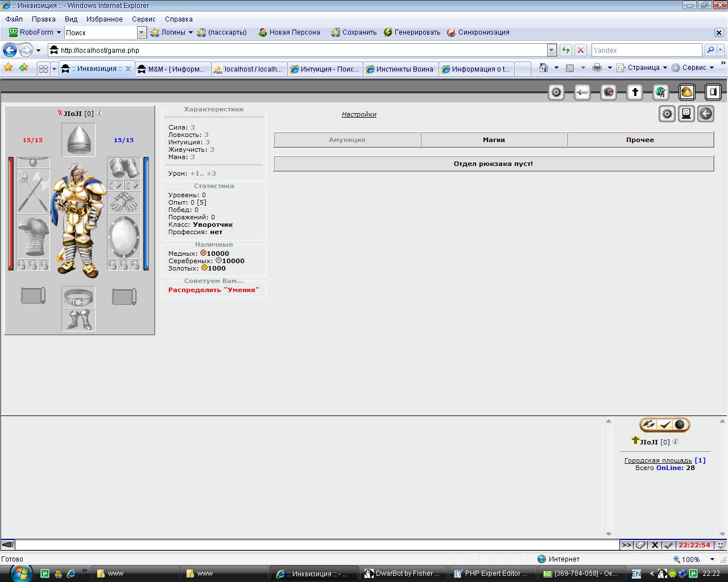728x582 pixels.
Task: Go back with the round arrow game button
Action: tap(706, 114)
